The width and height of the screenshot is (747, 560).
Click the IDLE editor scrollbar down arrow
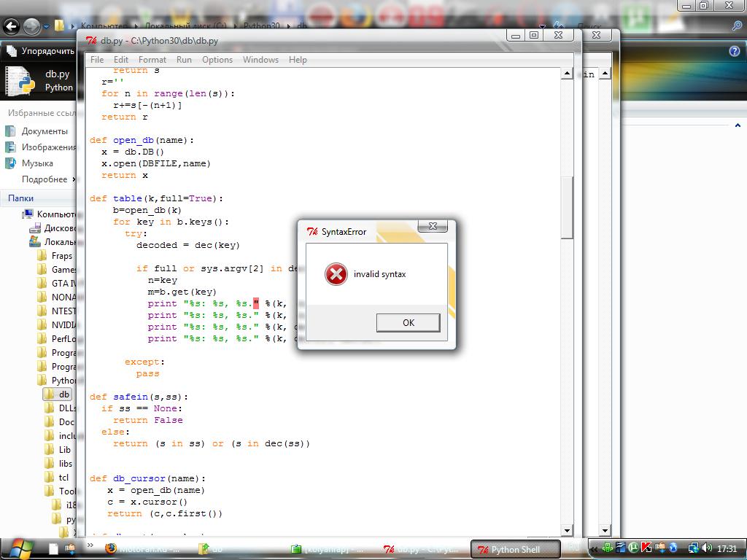point(567,530)
